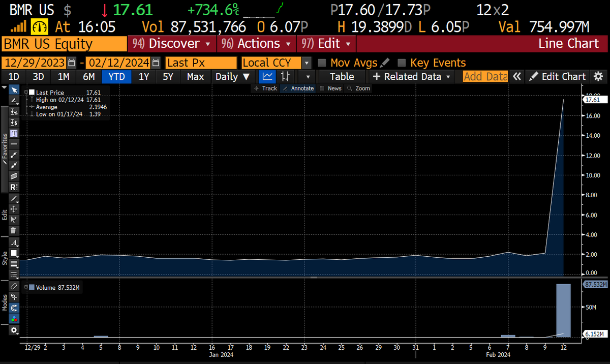Toggle the Annotate mode
610x364 pixels.
pyautogui.click(x=298, y=88)
